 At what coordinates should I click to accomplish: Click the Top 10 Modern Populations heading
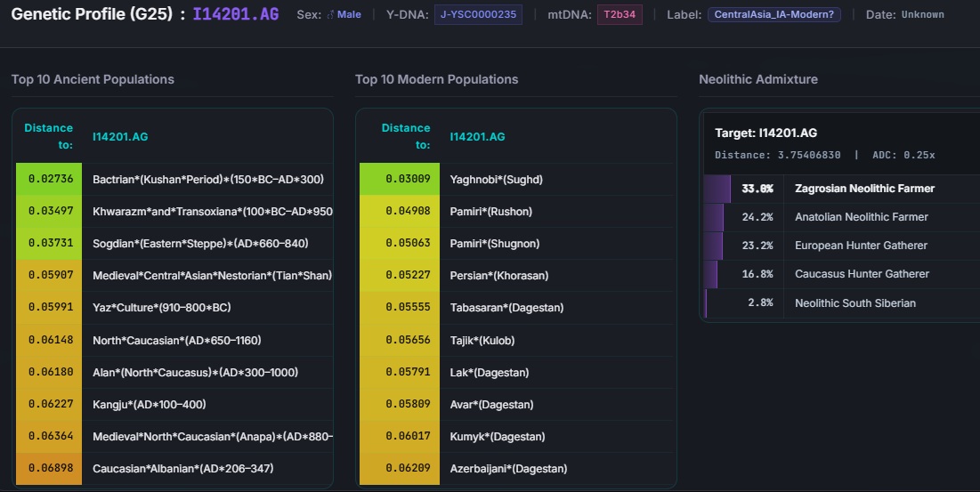pos(436,79)
